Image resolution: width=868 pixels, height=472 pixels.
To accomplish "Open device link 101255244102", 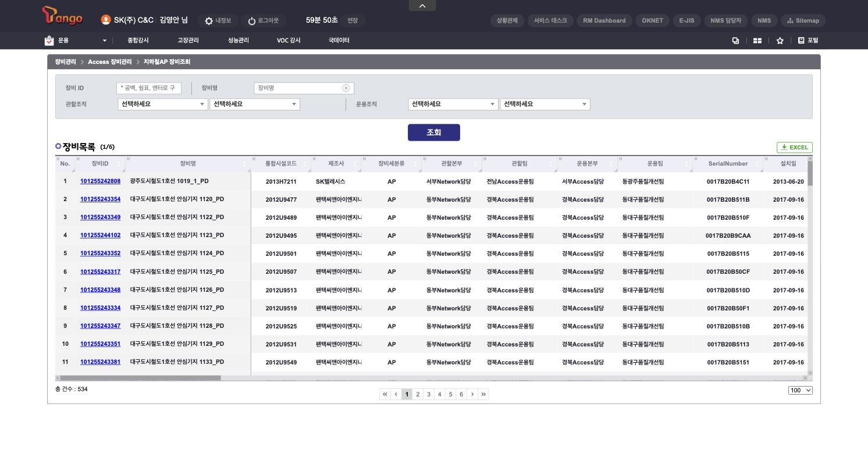I will click(100, 235).
